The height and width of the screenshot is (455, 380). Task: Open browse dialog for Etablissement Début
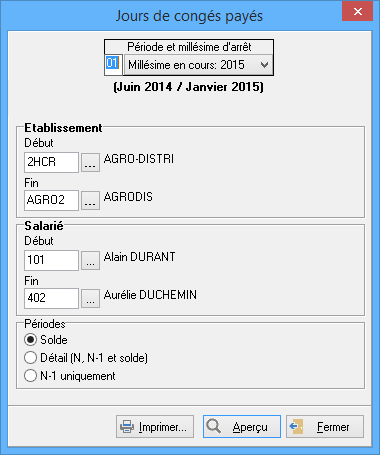pos(90,162)
